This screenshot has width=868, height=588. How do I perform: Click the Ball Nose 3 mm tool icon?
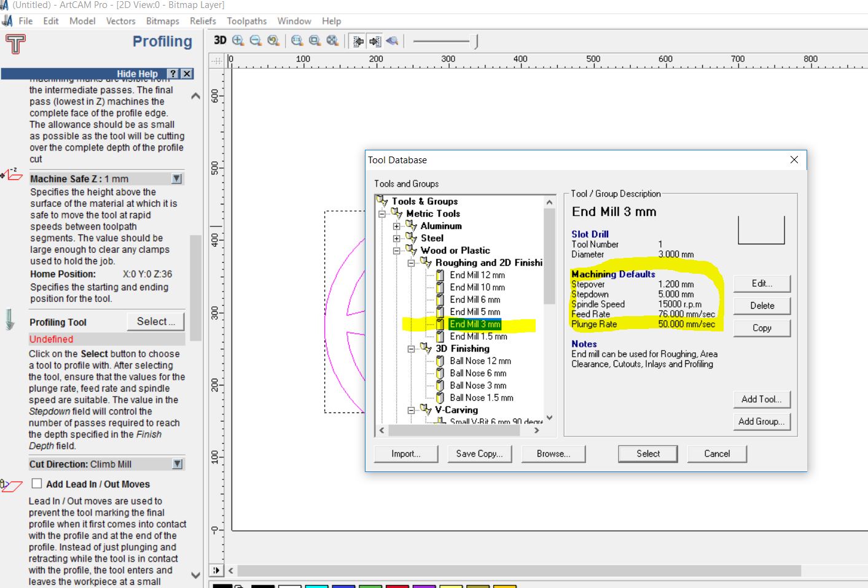[x=440, y=385]
